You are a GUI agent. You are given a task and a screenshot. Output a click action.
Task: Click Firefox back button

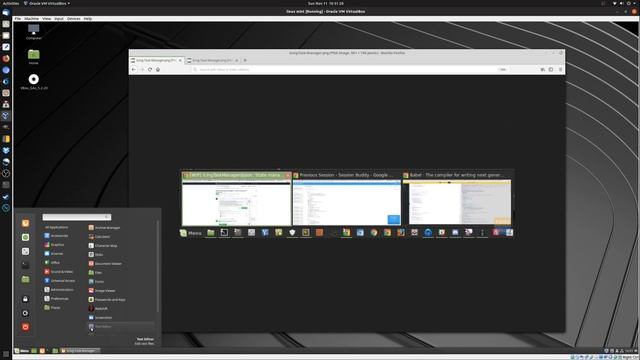[x=134, y=69]
